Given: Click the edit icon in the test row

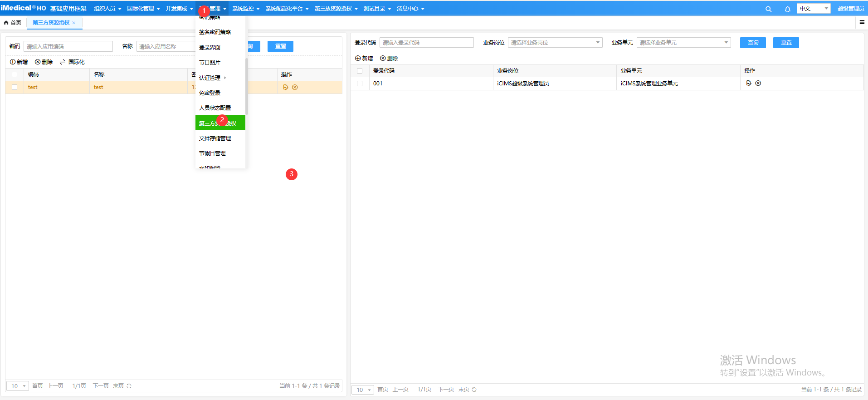Looking at the screenshot, I should click(x=286, y=87).
